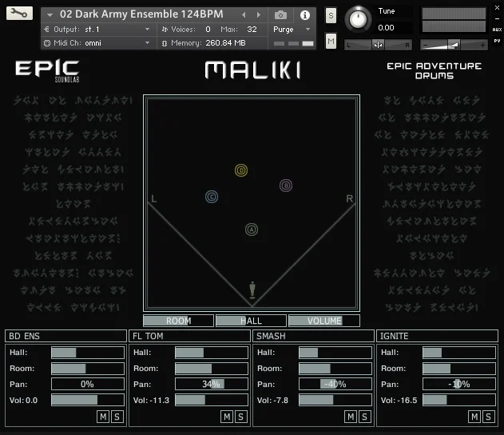Select the HALL control bar
Image resolution: width=504 pixels, height=435 pixels.
pos(251,321)
